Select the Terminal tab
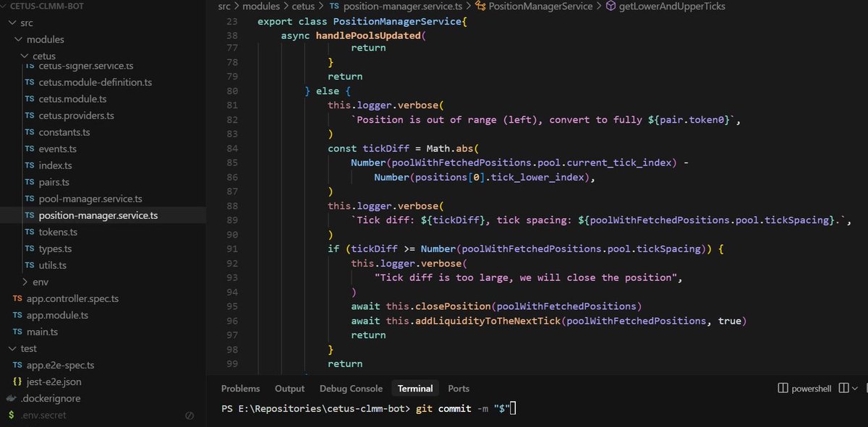This screenshot has width=868, height=427. pyautogui.click(x=415, y=388)
